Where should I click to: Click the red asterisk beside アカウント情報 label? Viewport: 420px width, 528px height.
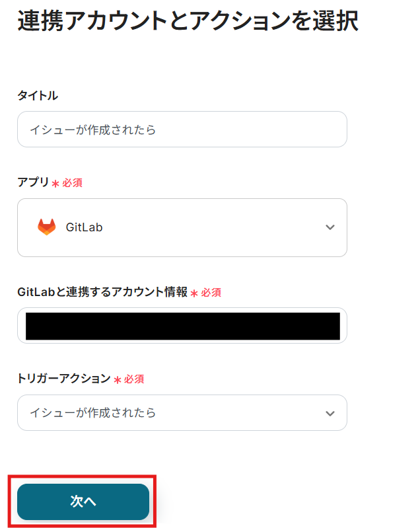194,293
